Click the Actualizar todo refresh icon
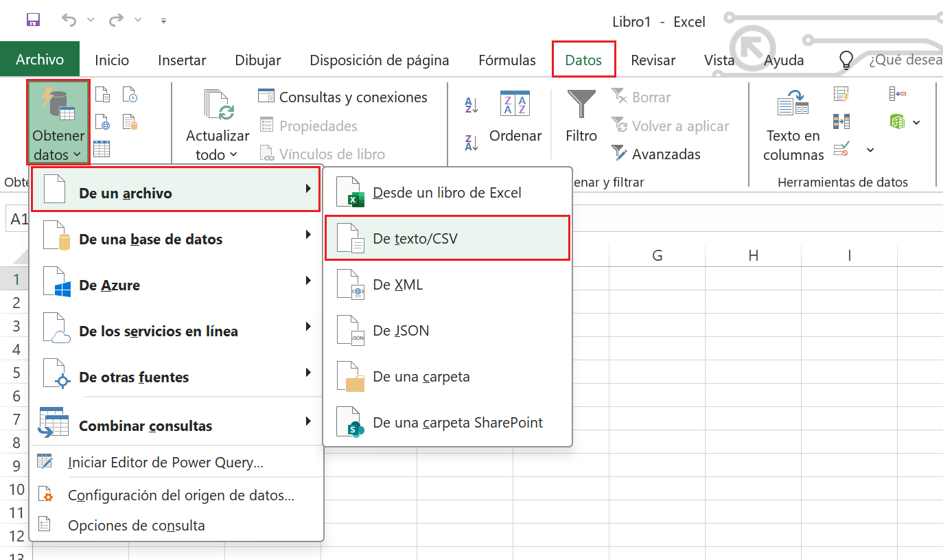This screenshot has height=560, width=943. [x=218, y=106]
